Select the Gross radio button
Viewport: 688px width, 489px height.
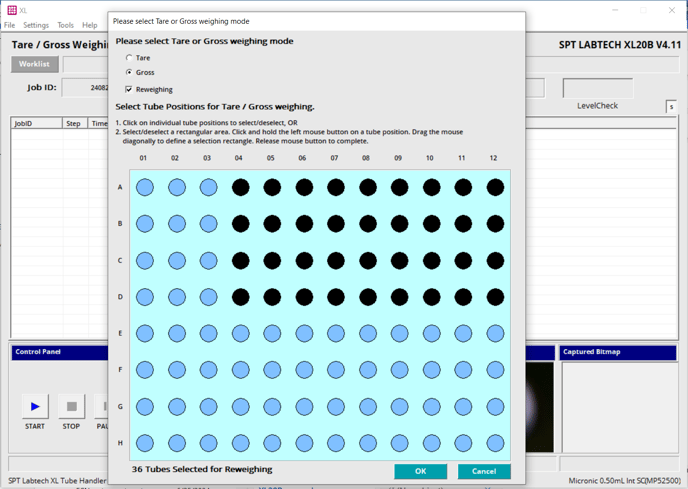point(129,72)
